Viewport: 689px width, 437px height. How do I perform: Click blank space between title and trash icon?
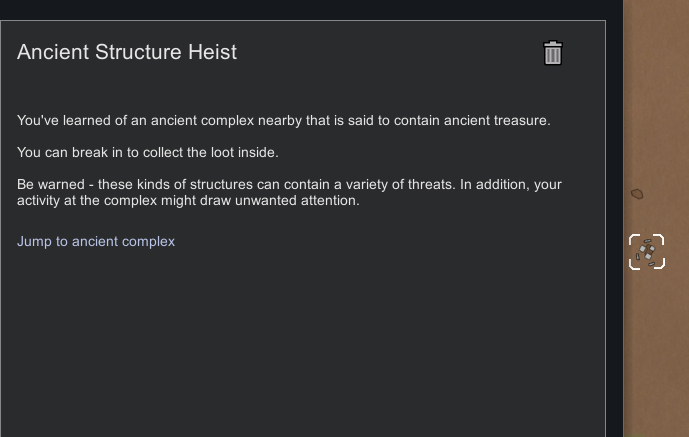click(x=390, y=53)
